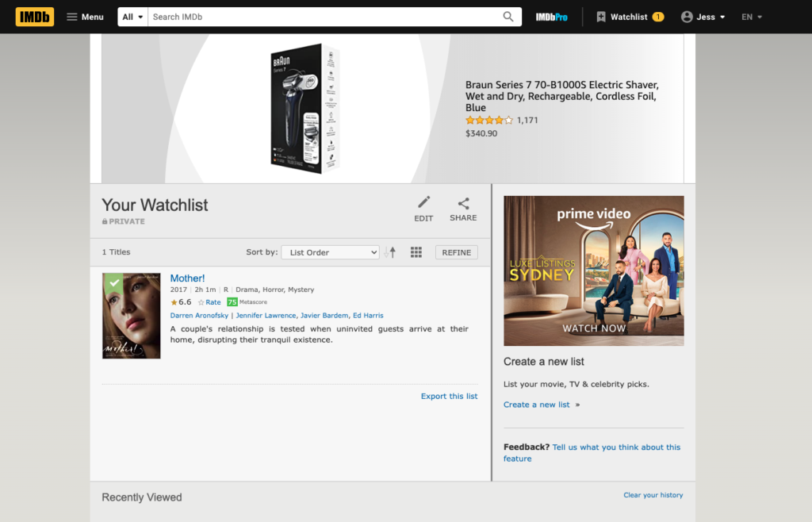Share the watchlist via the Share icon
812x522 pixels.
point(462,203)
